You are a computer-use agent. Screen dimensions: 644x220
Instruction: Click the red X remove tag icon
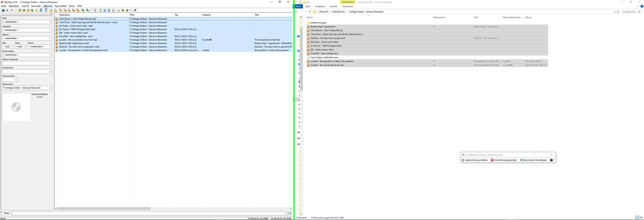[x=8, y=10]
